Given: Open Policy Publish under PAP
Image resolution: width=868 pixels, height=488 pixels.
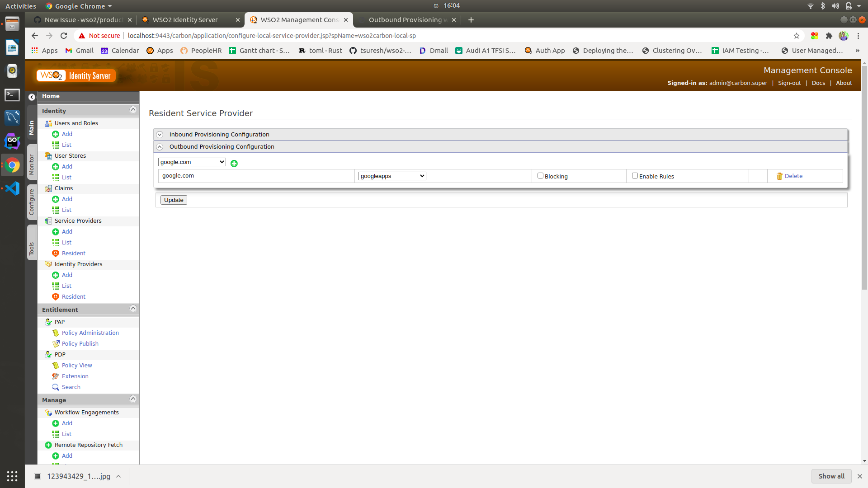Looking at the screenshot, I should 80,343.
